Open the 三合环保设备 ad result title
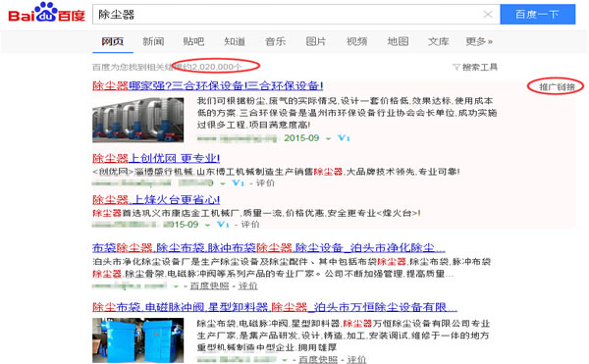Image resolution: width=589 pixels, height=364 pixels. click(x=208, y=85)
